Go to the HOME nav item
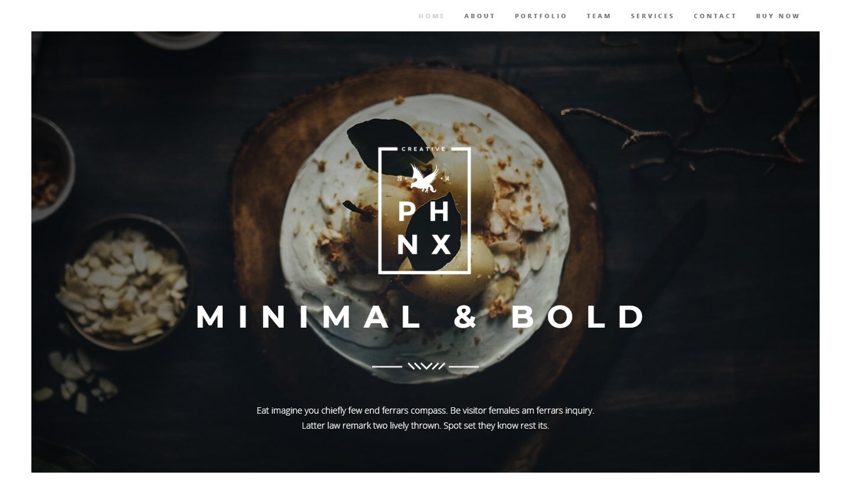 coord(432,16)
